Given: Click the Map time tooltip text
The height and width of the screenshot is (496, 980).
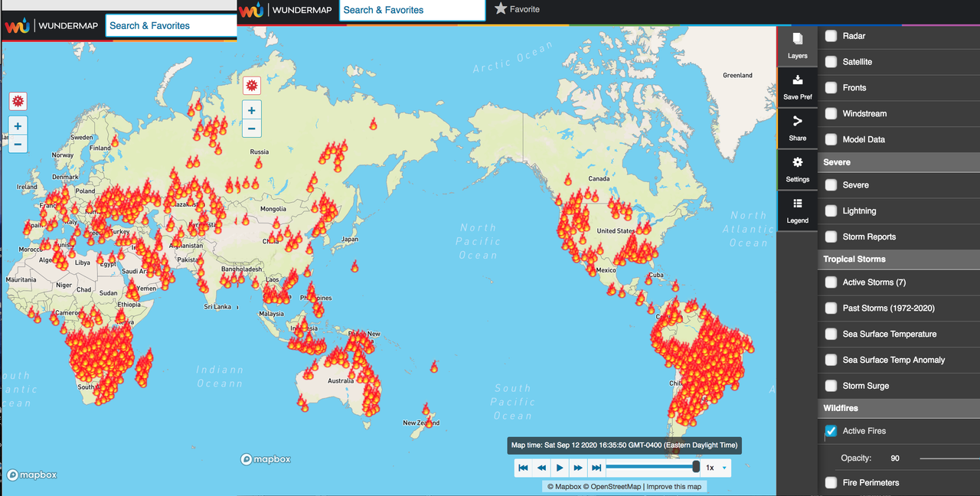Looking at the screenshot, I should click(x=624, y=445).
